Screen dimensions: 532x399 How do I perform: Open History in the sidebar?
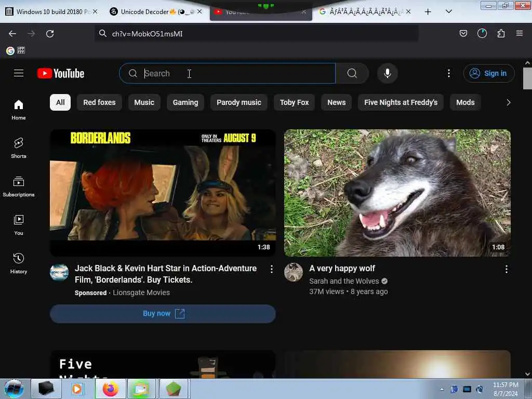point(19,263)
